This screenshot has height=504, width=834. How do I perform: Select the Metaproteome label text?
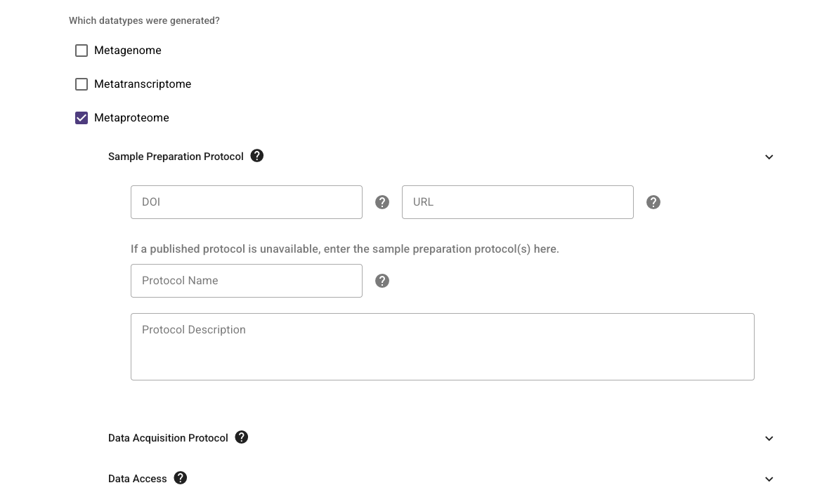tap(131, 118)
